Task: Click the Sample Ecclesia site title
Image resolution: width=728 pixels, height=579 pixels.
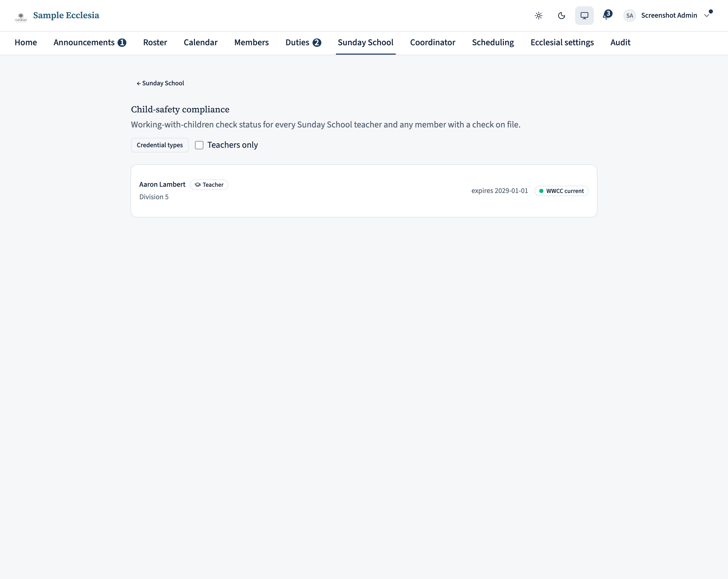Action: tap(66, 16)
